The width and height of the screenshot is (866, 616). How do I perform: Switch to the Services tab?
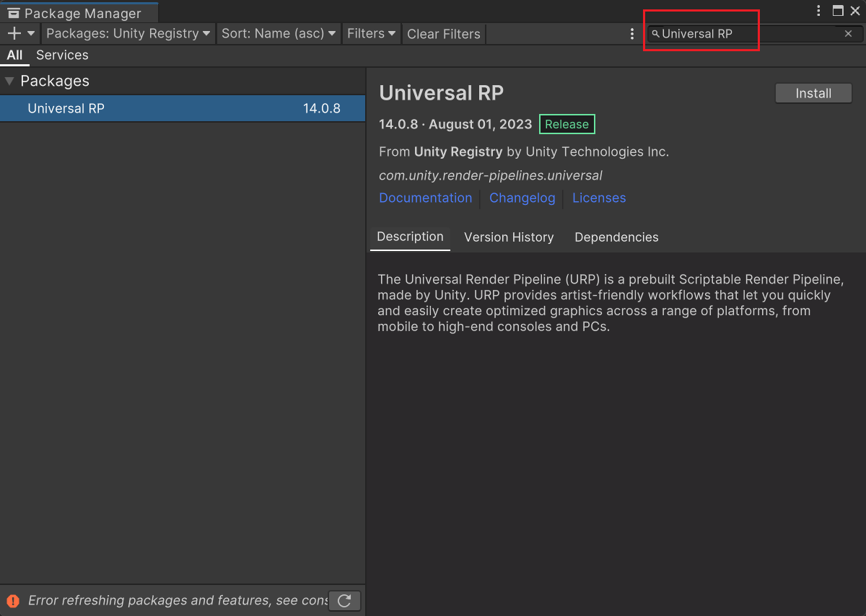point(62,55)
